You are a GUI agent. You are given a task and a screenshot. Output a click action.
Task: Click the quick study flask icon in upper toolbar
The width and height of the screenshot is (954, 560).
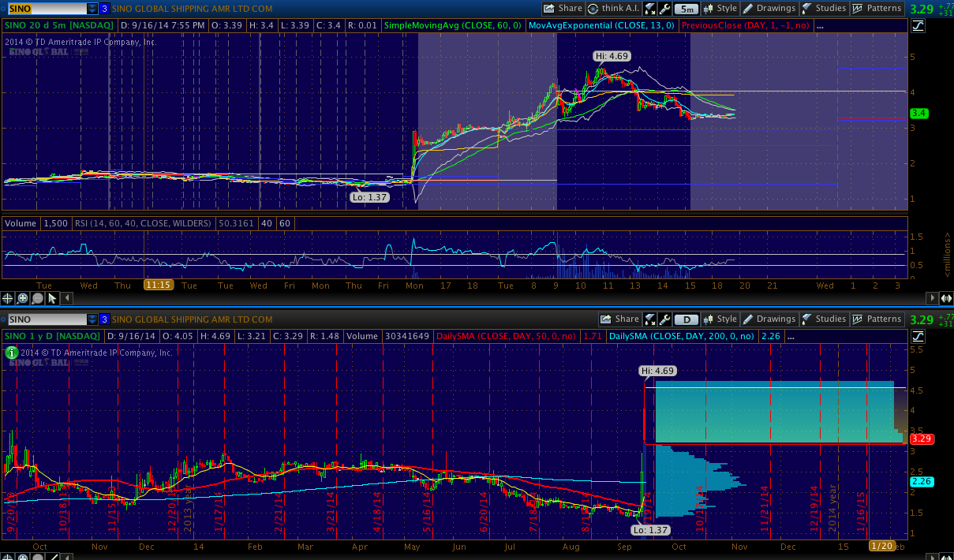tap(649, 9)
